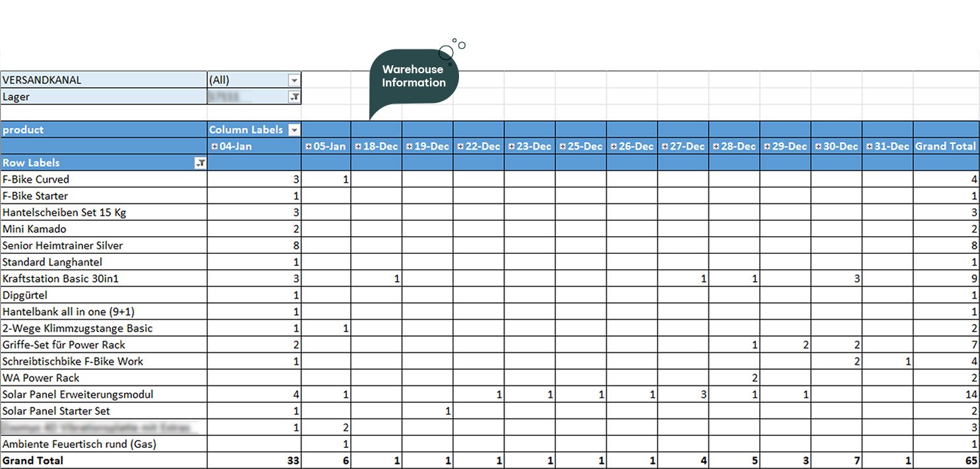
Task: Expand the 31-Dec date group
Action: point(869,146)
